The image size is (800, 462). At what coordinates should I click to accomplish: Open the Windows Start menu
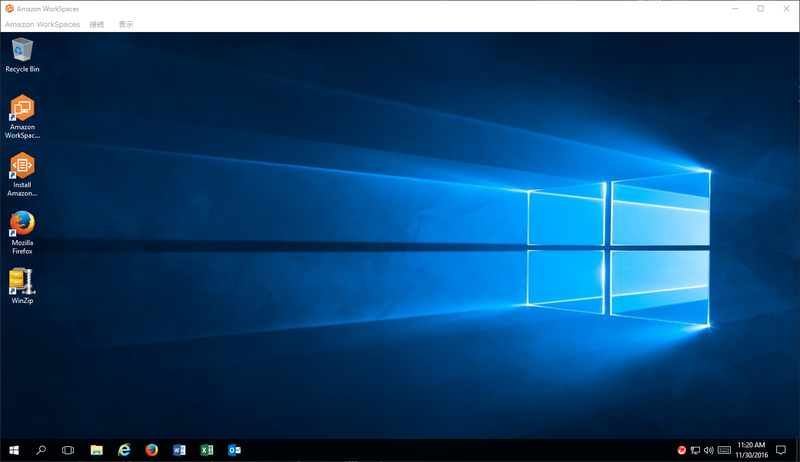click(x=14, y=450)
